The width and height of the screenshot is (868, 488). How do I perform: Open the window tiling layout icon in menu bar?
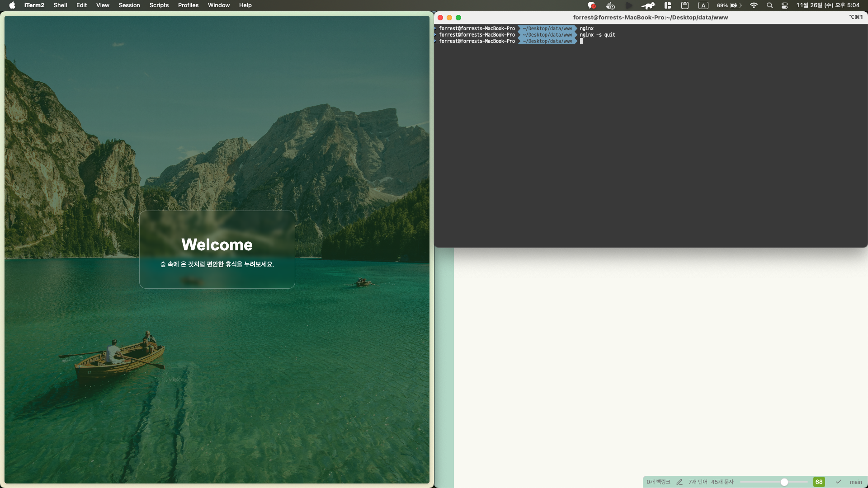[667, 5]
